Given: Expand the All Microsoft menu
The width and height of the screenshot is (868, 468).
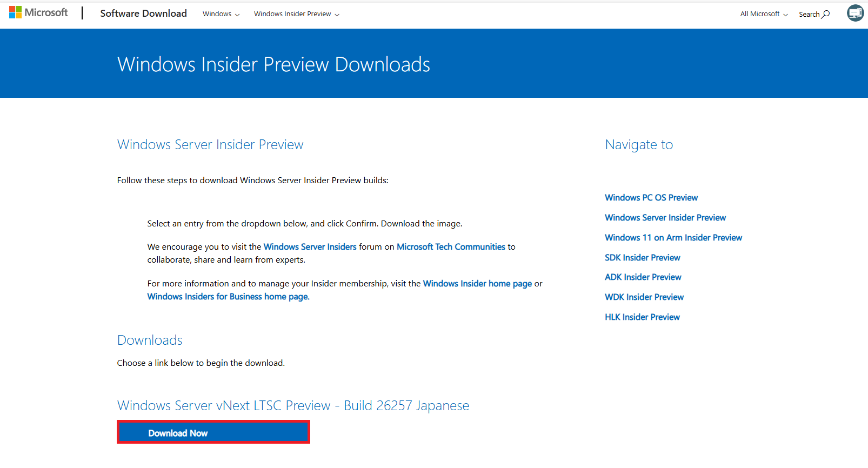Looking at the screenshot, I should click(764, 14).
